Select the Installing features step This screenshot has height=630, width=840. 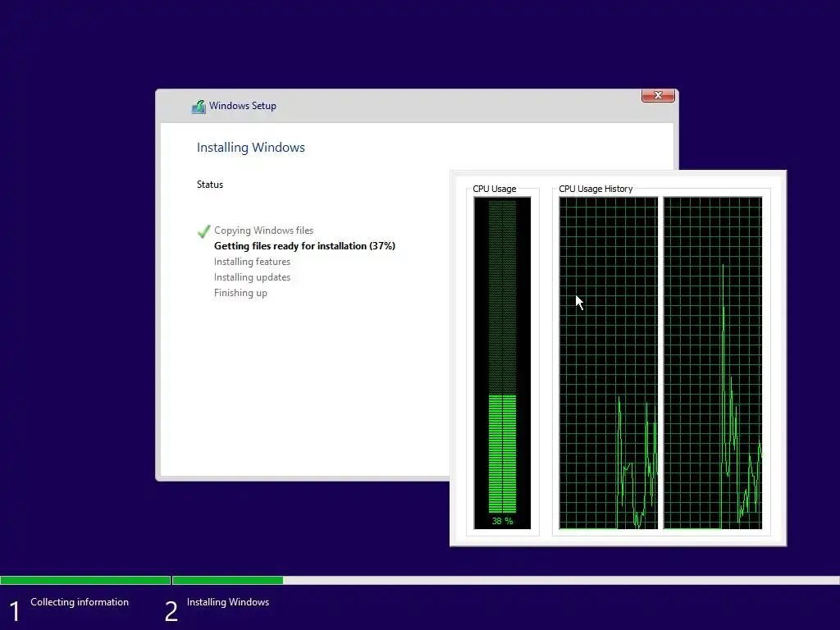point(253,262)
